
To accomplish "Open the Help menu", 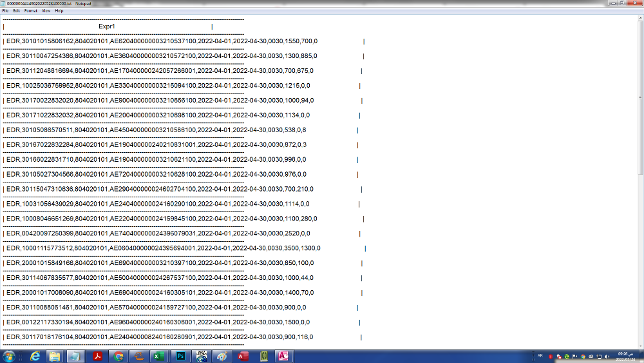I will click(59, 11).
